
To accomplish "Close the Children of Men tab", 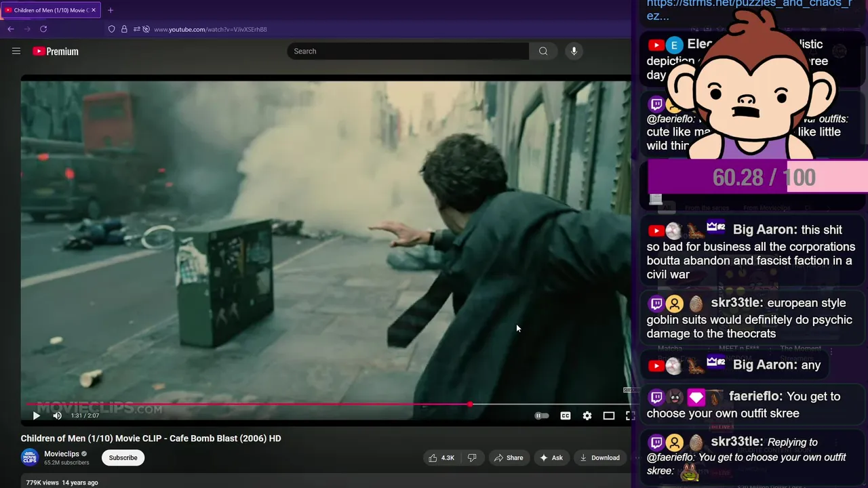I will pyautogui.click(x=94, y=10).
